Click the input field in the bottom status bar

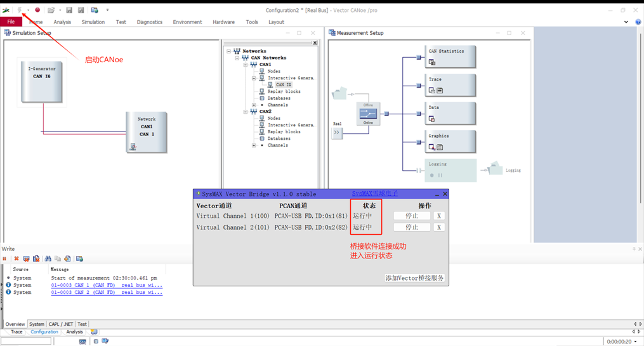(26, 342)
